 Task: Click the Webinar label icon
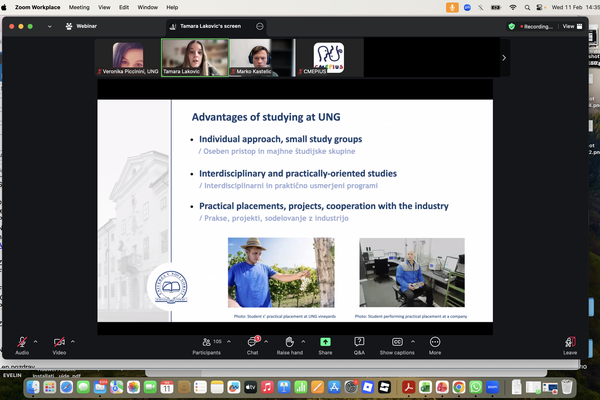[69, 26]
